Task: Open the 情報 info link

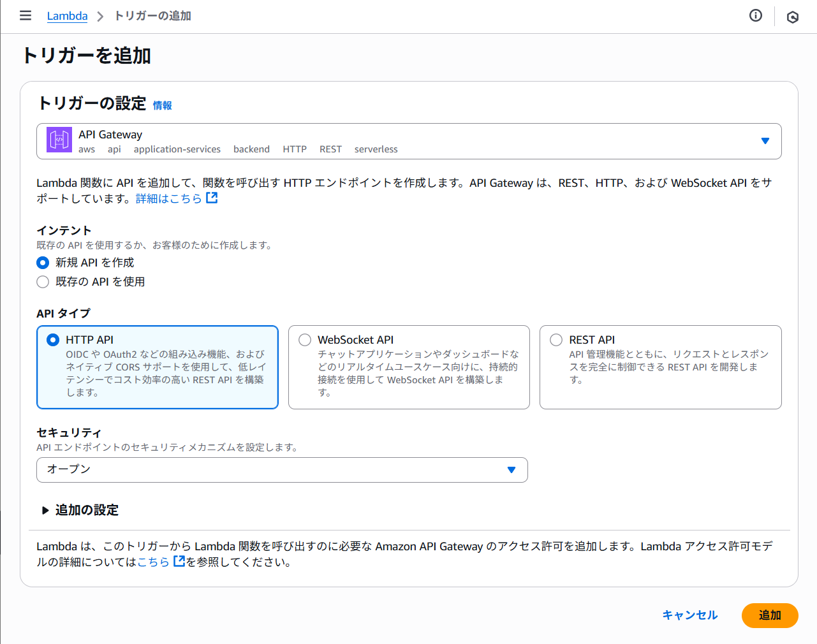Action: click(162, 106)
